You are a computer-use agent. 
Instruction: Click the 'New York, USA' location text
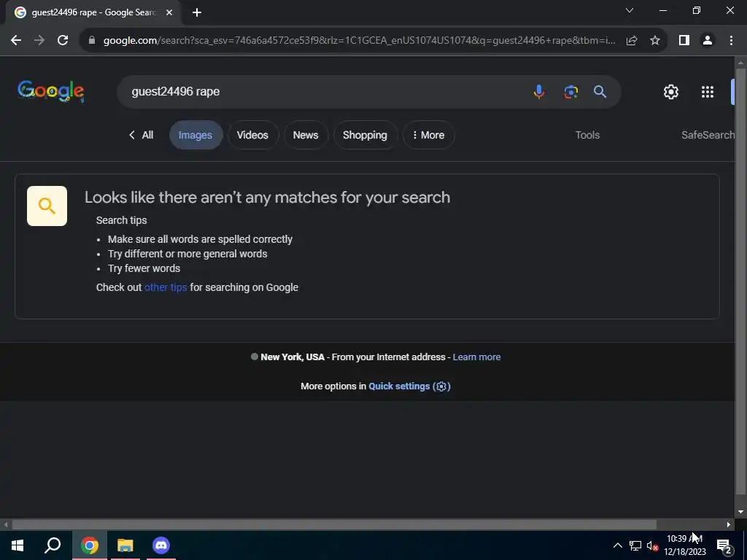point(293,357)
